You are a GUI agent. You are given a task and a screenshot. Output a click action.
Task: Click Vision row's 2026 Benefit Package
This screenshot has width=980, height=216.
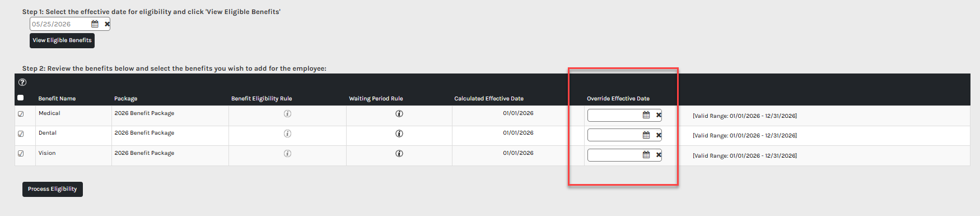(144, 153)
